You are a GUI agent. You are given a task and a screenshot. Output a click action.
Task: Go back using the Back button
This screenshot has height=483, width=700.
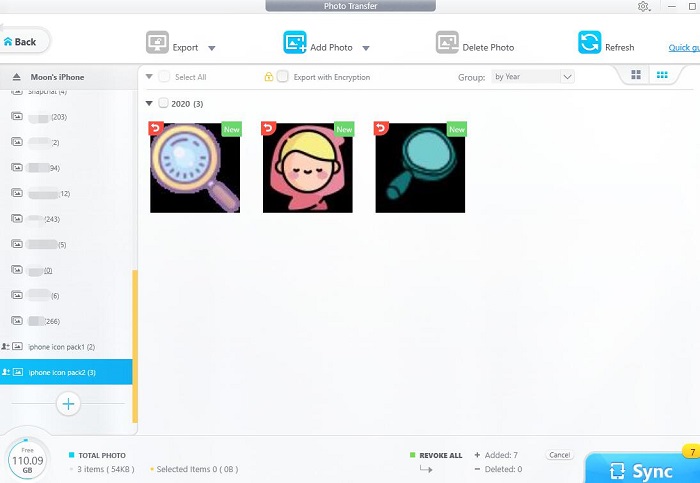point(23,42)
